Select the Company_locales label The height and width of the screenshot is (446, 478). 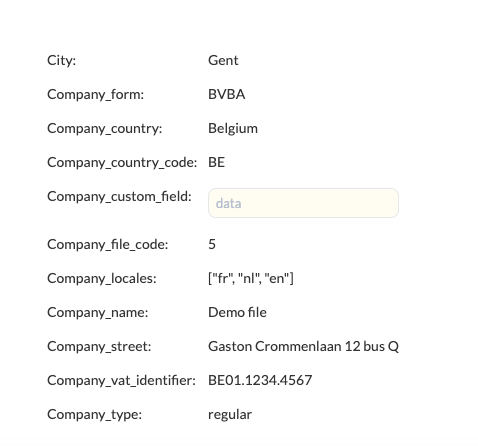[x=102, y=279]
